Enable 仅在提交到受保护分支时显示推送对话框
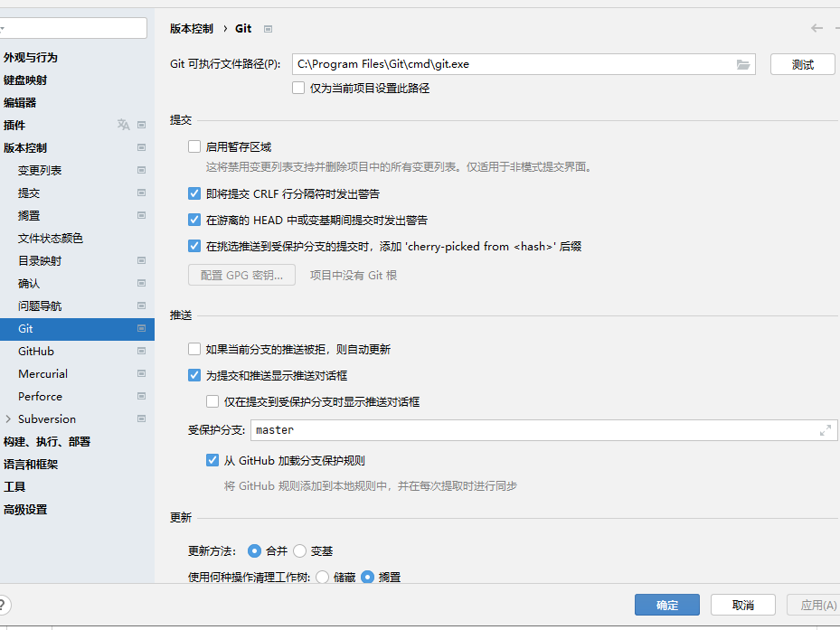840x630 pixels. 212,401
